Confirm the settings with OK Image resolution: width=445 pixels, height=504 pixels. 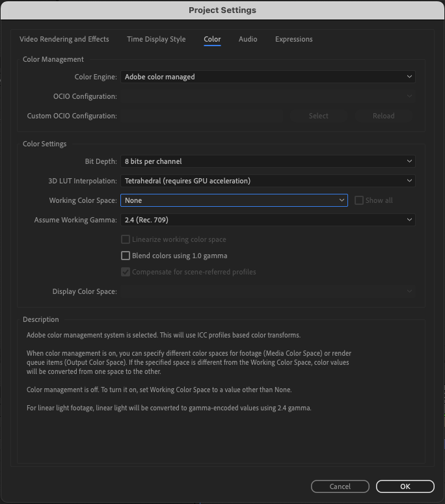405,486
